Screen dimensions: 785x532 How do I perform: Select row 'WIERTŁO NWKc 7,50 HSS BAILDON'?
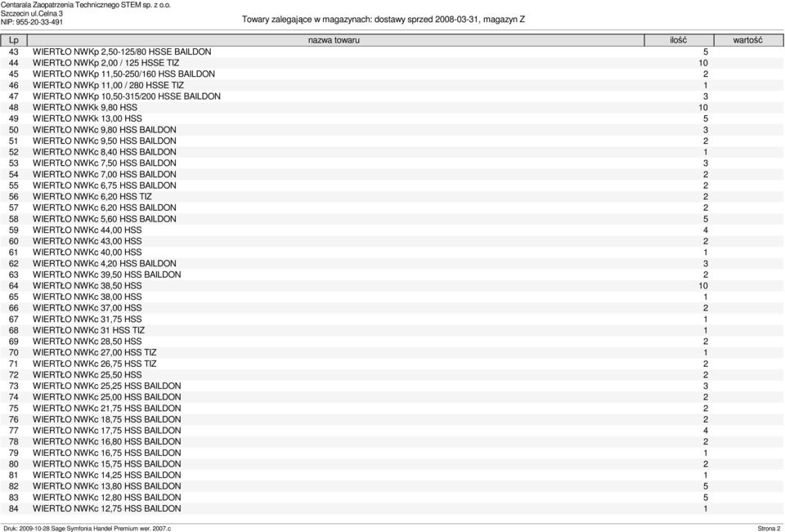pyautogui.click(x=392, y=163)
